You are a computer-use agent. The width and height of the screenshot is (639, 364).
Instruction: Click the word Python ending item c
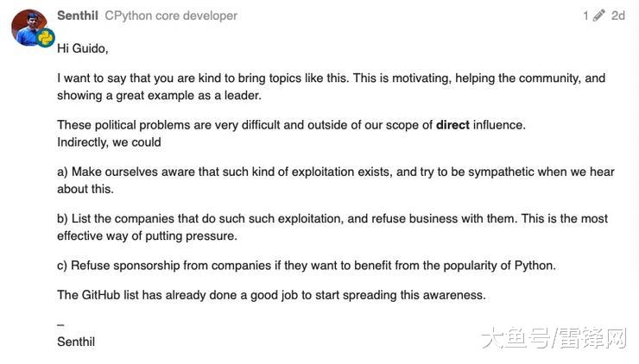pyautogui.click(x=534, y=266)
